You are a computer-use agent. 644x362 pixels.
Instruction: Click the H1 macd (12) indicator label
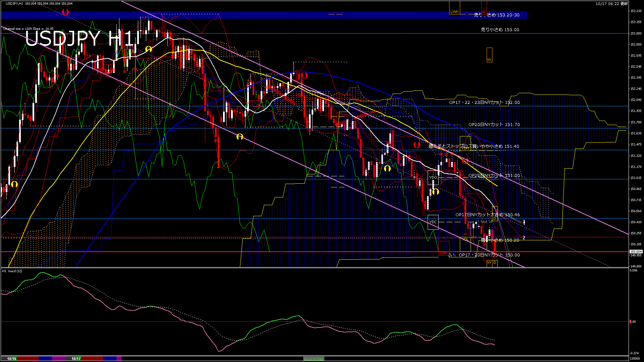12,271
